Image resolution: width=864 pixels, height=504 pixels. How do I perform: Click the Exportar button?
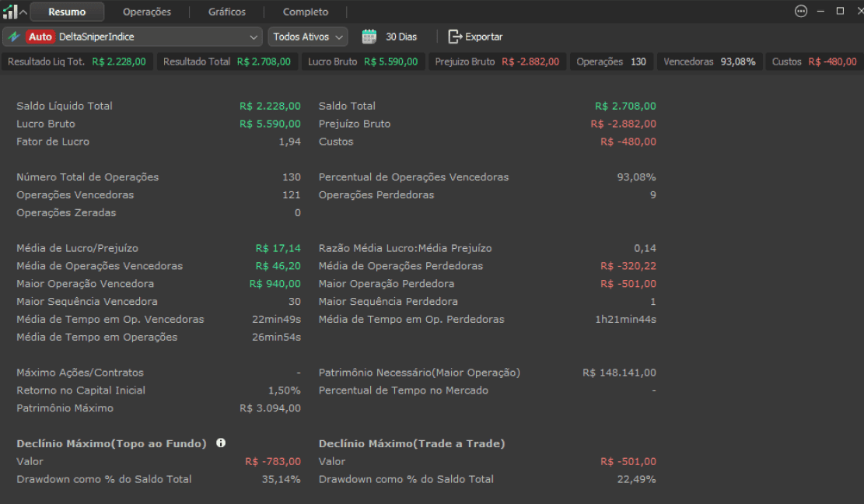[x=476, y=37]
